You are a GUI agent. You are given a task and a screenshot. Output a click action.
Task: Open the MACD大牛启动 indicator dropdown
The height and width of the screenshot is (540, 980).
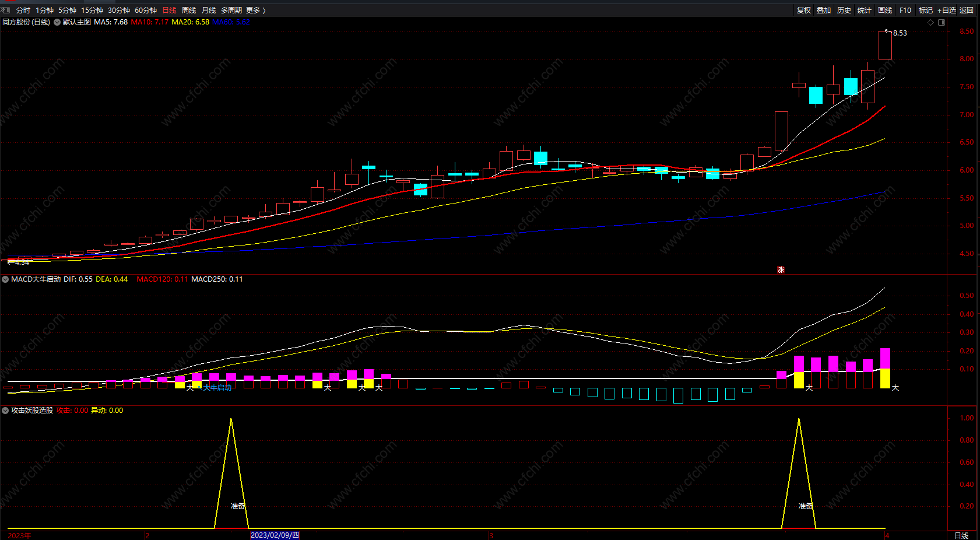(x=5, y=279)
